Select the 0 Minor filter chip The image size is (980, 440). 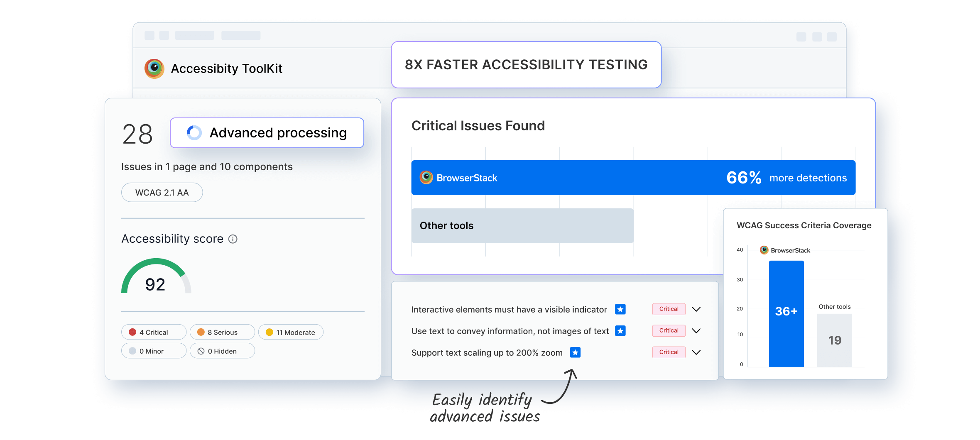pyautogui.click(x=154, y=351)
